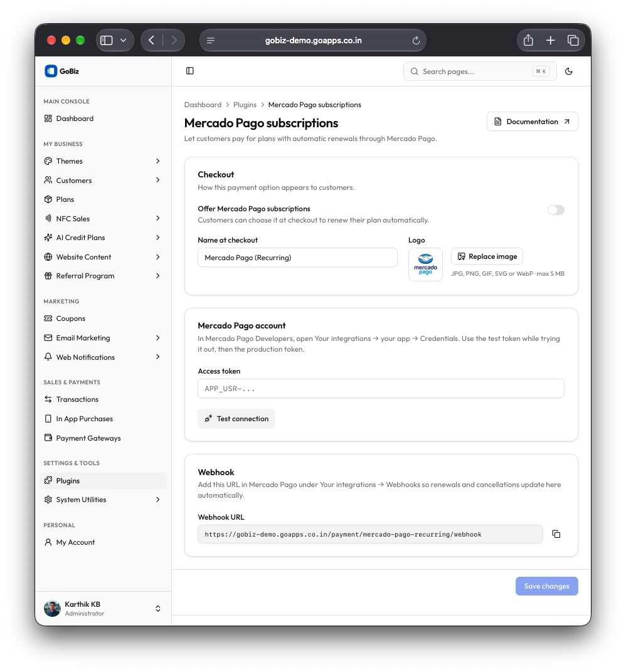Click Test connection button
Screen dimensions: 626x672
pos(236,419)
